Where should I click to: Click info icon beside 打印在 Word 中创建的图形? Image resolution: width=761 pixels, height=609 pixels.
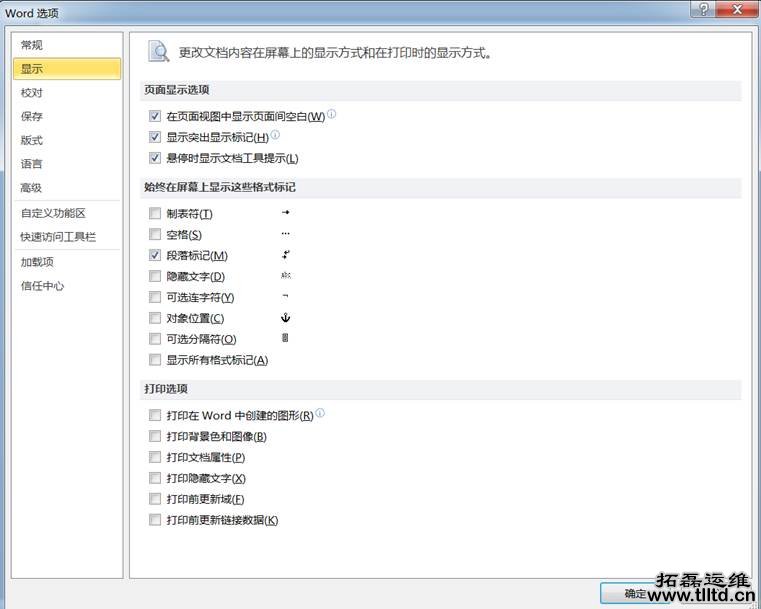pyautogui.click(x=320, y=413)
